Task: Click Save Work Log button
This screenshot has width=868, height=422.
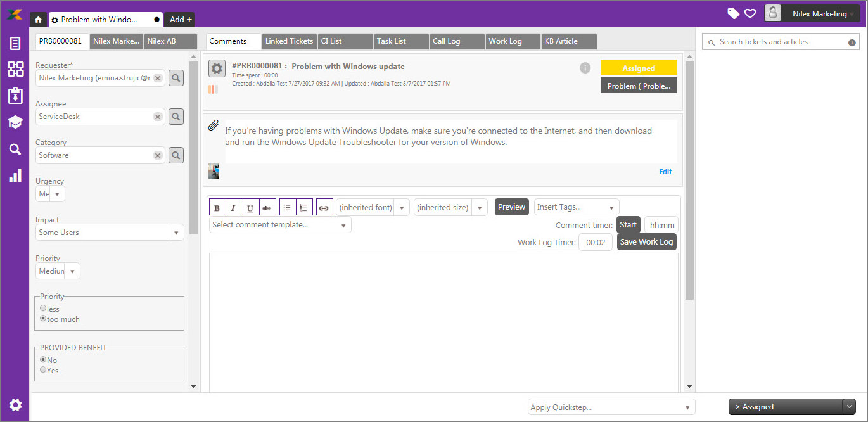Action: click(646, 242)
